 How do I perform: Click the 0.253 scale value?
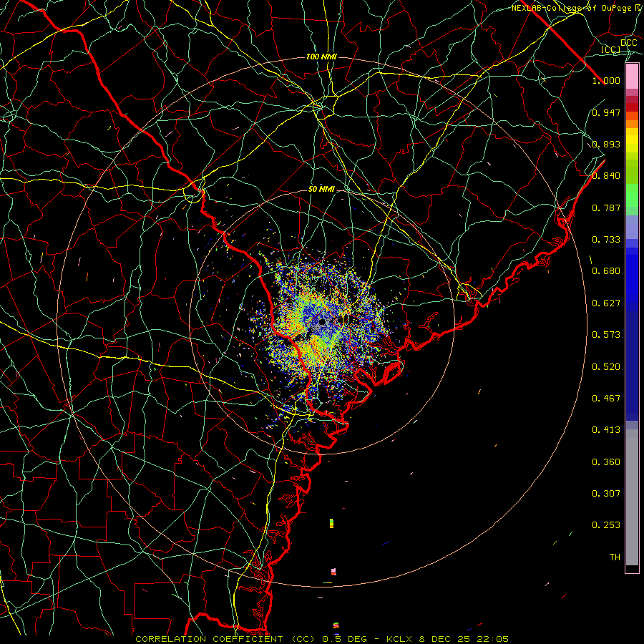click(x=606, y=525)
